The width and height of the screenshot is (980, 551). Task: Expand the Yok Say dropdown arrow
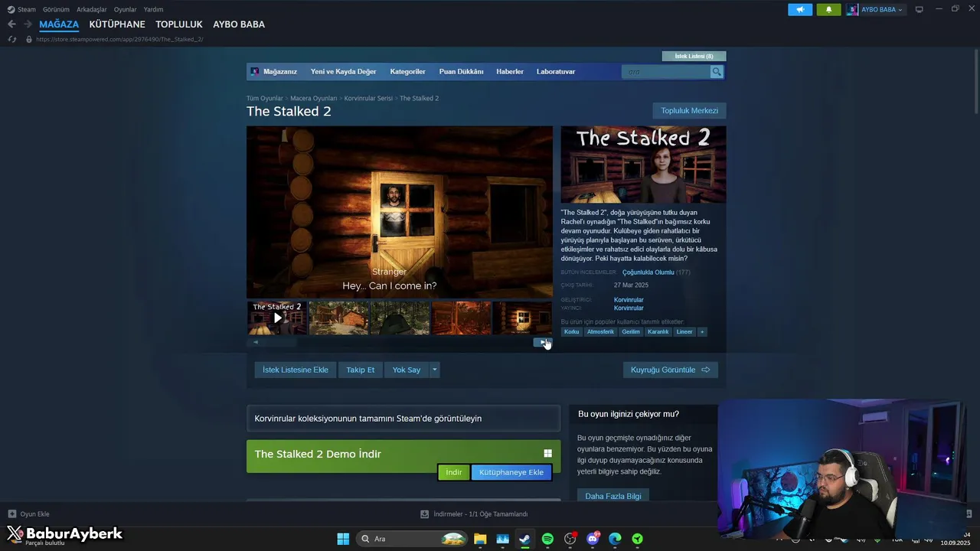(x=434, y=370)
